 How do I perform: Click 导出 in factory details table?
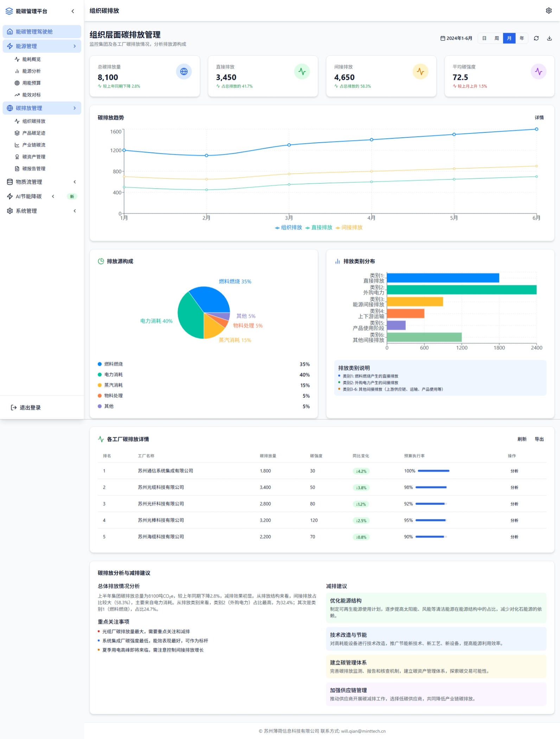539,439
